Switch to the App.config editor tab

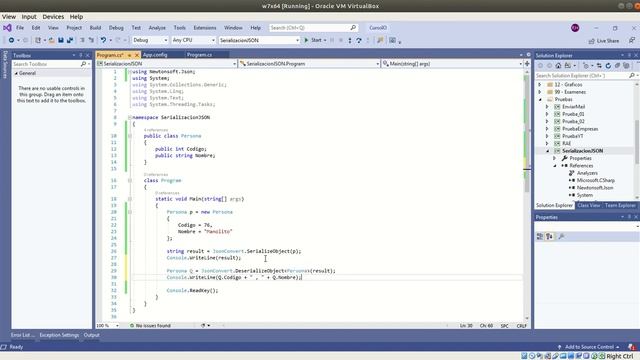point(155,55)
